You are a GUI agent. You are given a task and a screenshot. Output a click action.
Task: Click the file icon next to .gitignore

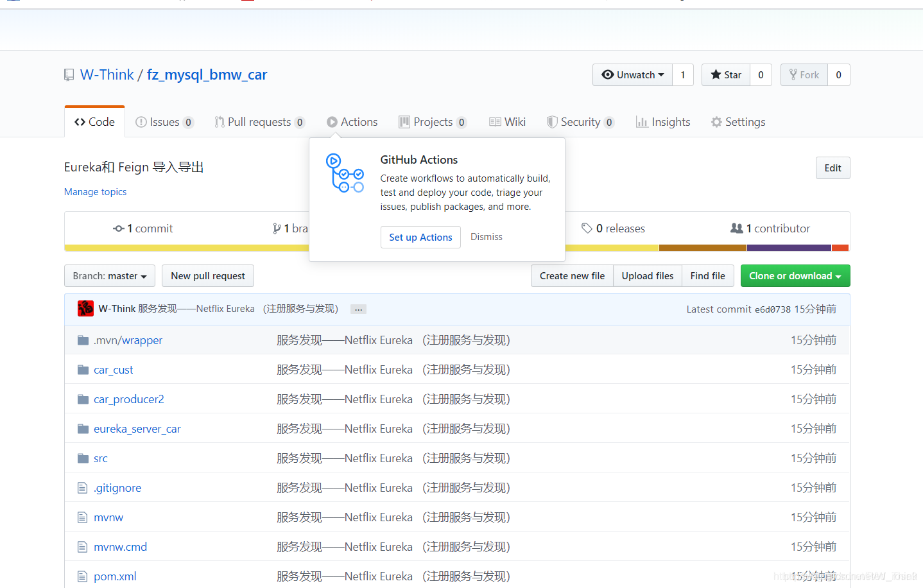click(82, 488)
